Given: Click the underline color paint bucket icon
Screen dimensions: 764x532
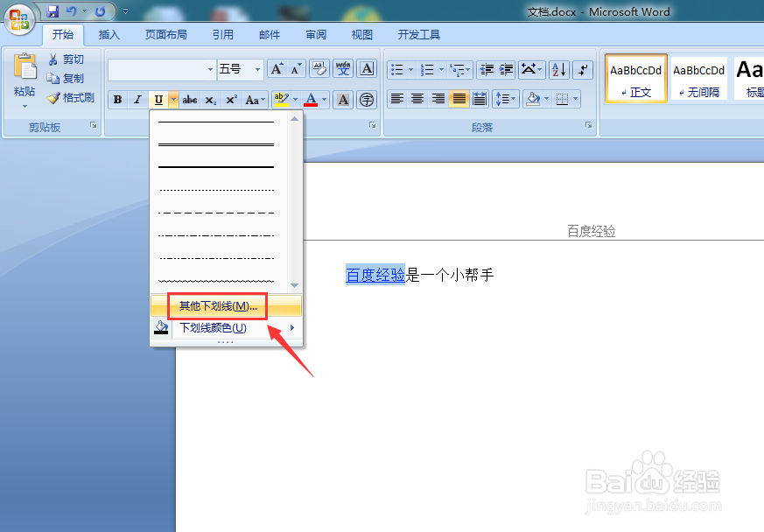Looking at the screenshot, I should click(161, 327).
